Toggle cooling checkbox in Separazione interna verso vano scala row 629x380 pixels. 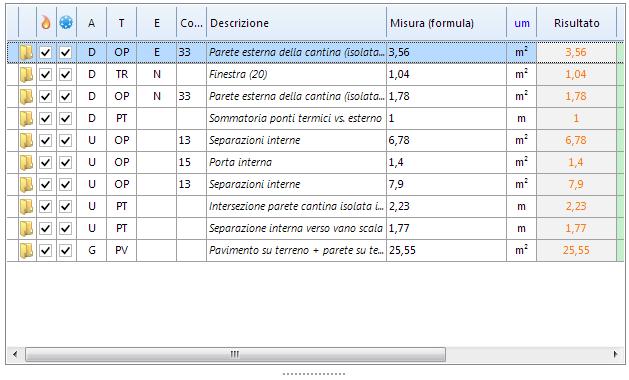(x=66, y=229)
